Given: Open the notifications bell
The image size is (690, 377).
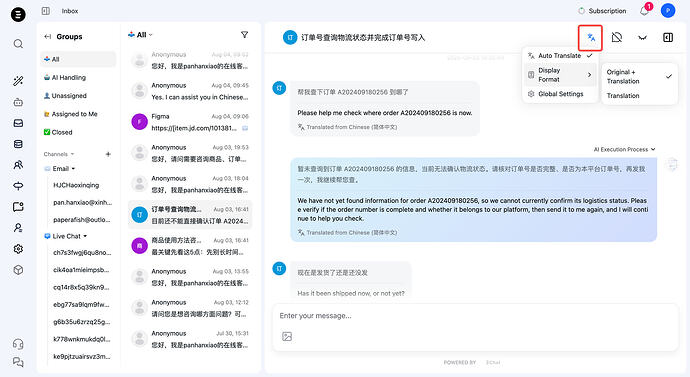Looking at the screenshot, I should 644,11.
